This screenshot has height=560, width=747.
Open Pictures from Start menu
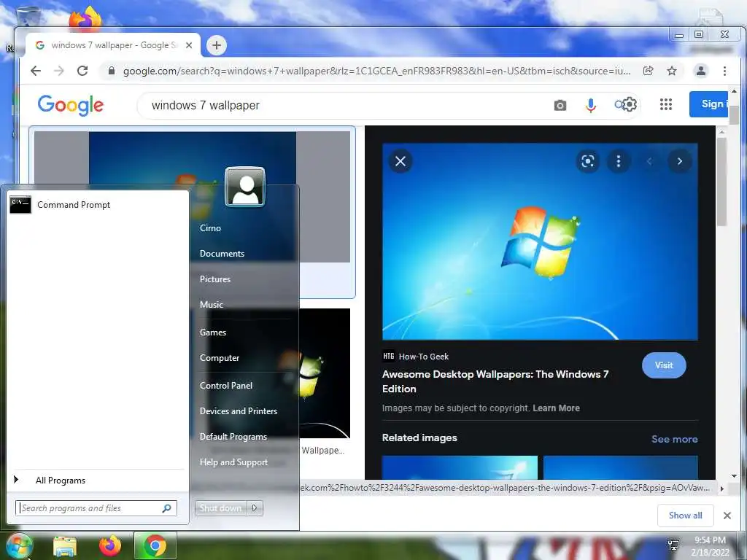tap(215, 279)
